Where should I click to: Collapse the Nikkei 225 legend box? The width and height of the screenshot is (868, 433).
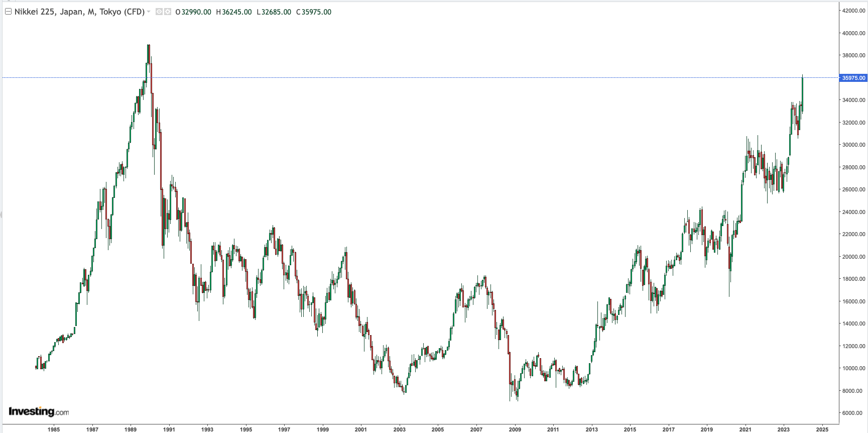pos(8,12)
